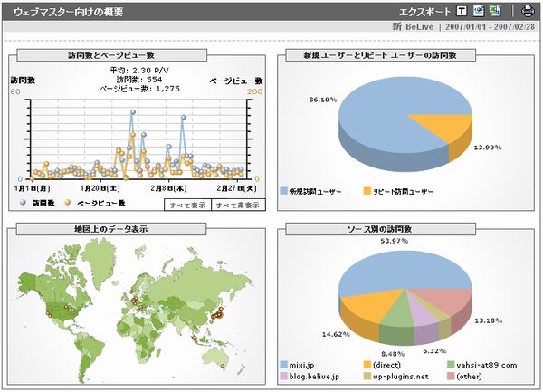Toggle the blue 訪問数 series legend marker

tap(24, 202)
